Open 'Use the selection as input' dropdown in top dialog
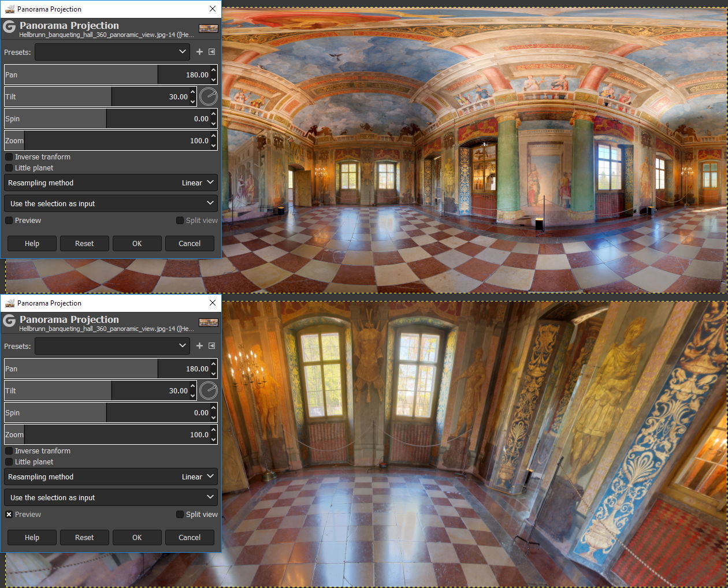This screenshot has width=728, height=588. pos(111,204)
